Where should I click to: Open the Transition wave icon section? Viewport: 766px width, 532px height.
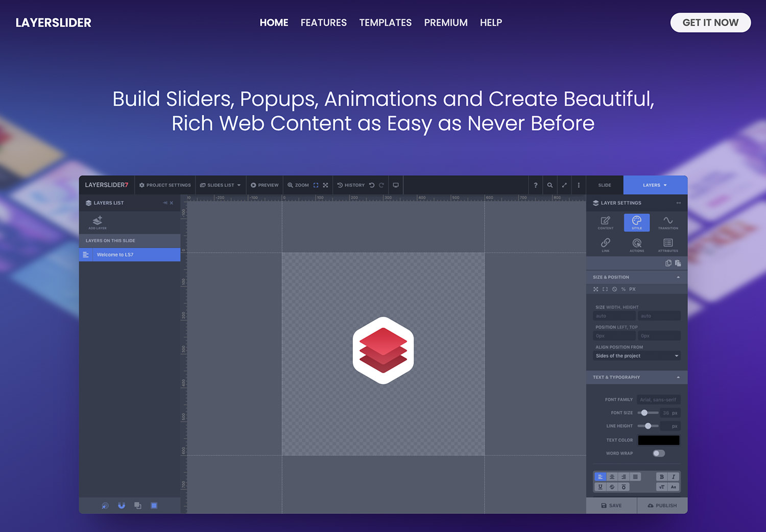tap(668, 223)
